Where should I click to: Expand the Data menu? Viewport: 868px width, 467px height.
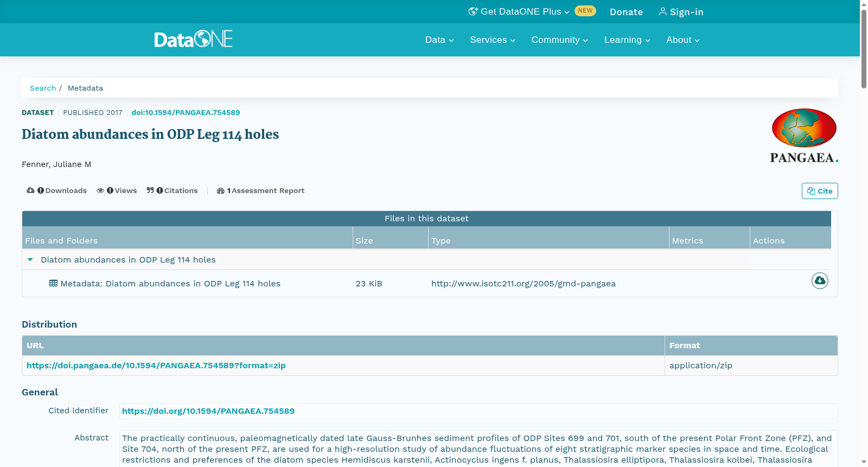[439, 40]
